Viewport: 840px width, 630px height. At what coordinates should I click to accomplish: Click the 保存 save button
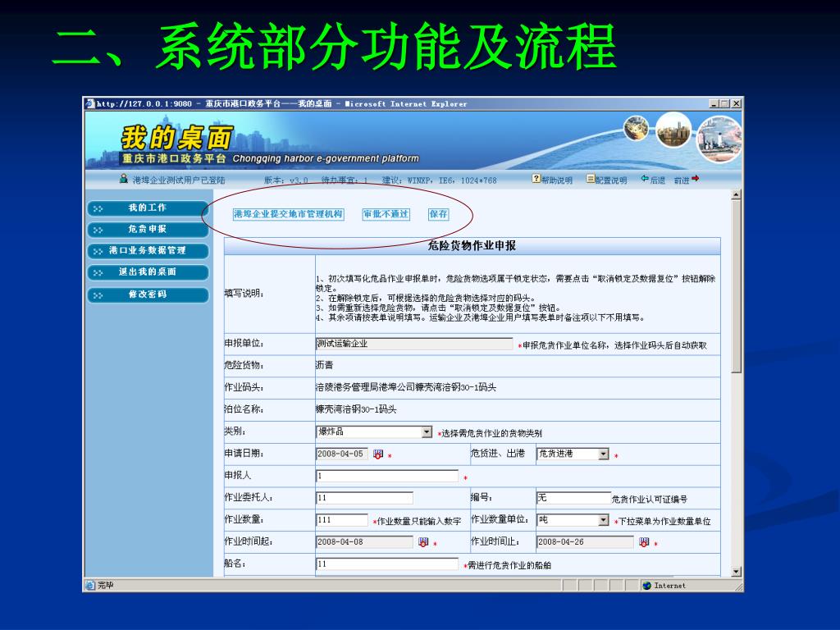(438, 214)
